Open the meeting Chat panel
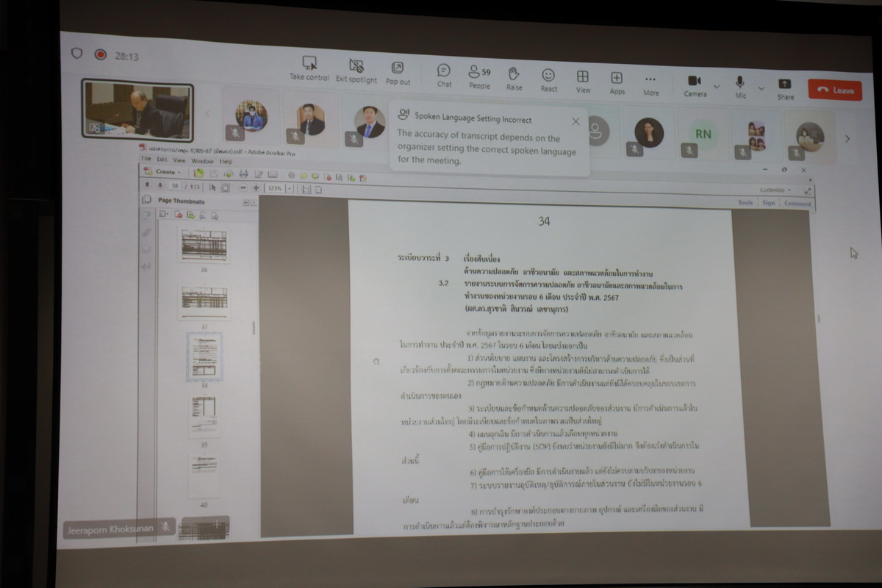 click(x=444, y=76)
